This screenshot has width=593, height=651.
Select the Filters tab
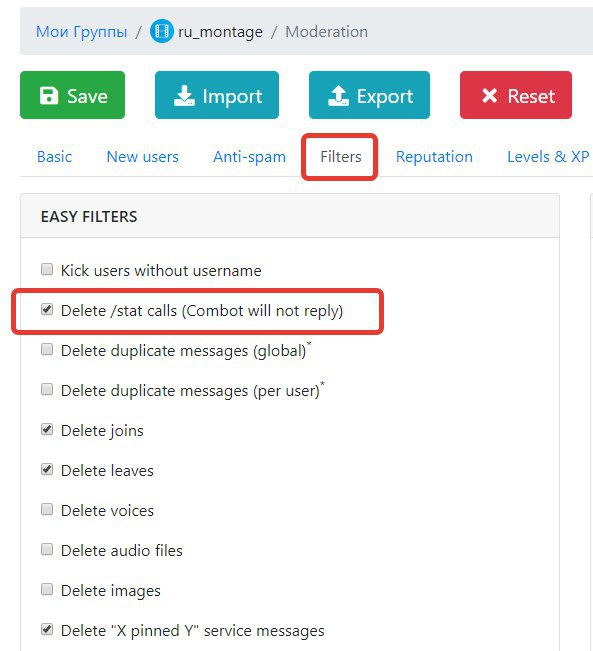click(x=341, y=157)
